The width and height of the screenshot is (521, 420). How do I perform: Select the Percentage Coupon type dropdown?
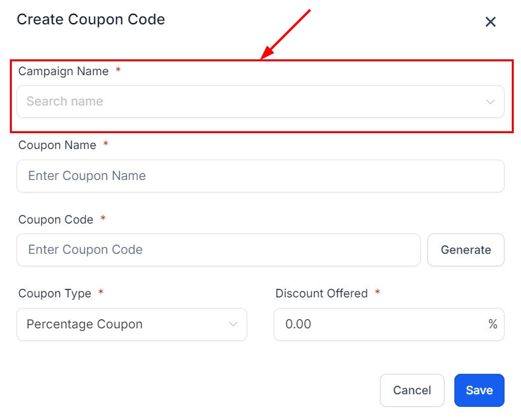125,324
